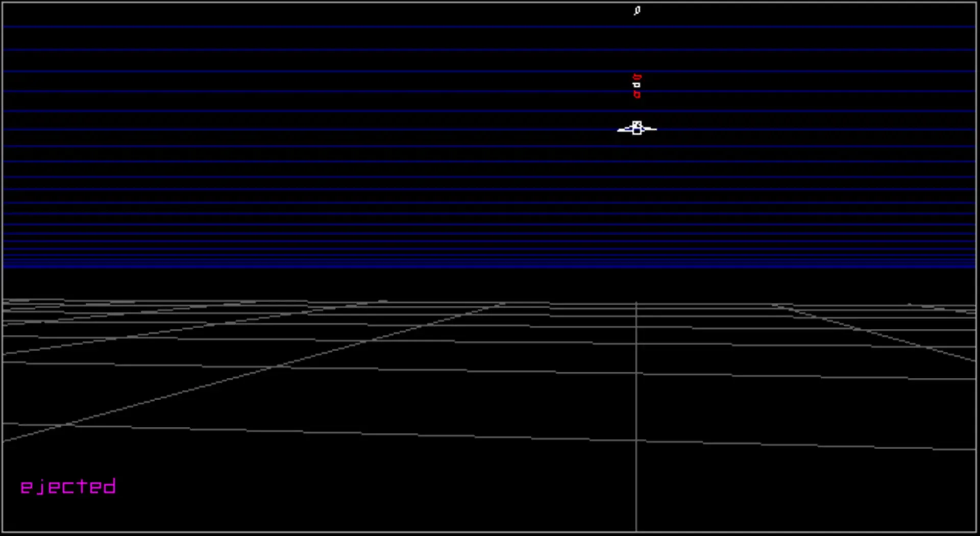
Task: Click the aircraft's left wing tip
Action: click(x=620, y=130)
